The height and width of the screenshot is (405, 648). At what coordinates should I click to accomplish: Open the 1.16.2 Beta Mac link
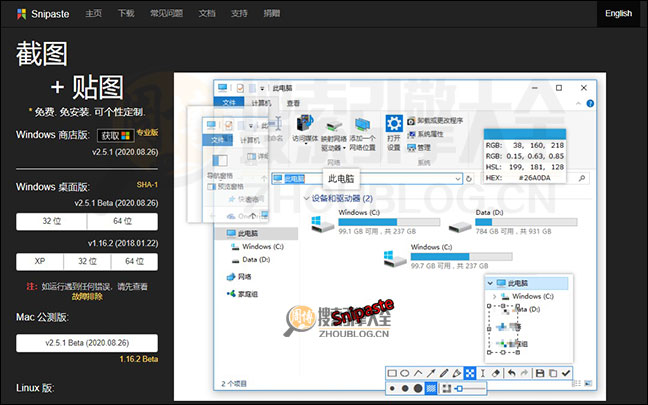tap(139, 359)
